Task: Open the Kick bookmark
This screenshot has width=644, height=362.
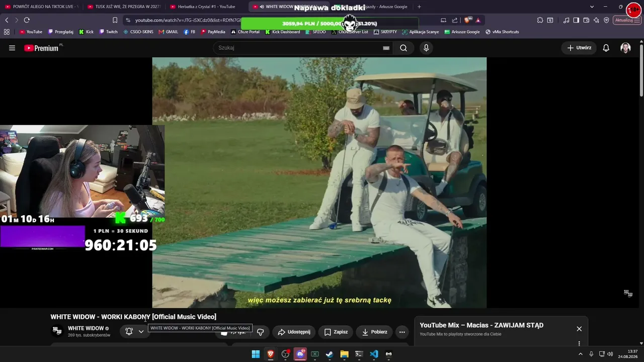Action: coord(86,32)
